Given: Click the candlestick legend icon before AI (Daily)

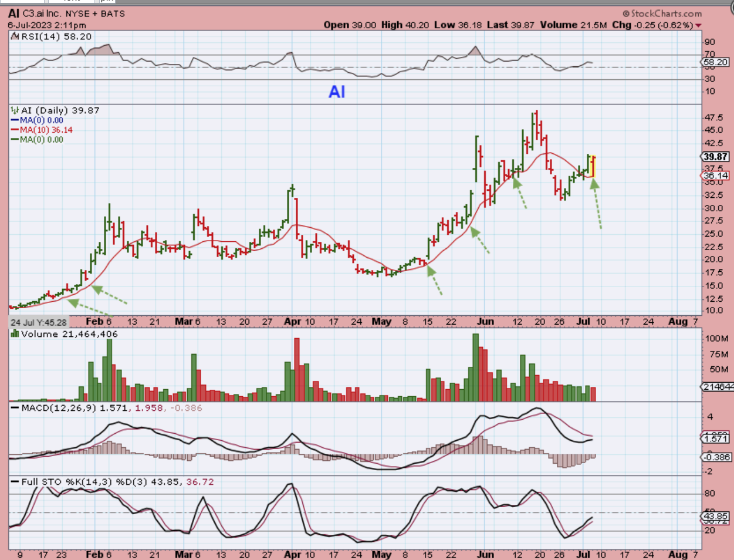Looking at the screenshot, I should pyautogui.click(x=15, y=110).
